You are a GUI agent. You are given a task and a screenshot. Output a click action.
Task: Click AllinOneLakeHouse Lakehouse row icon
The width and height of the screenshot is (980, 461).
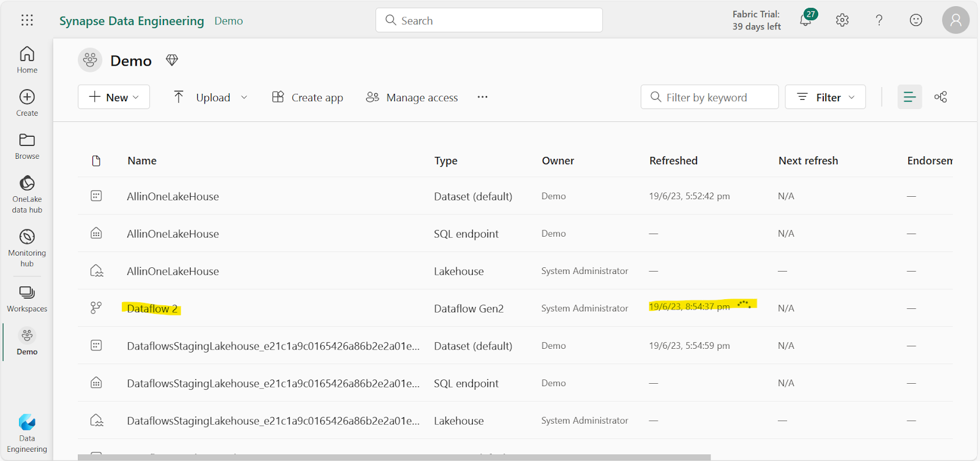point(96,270)
